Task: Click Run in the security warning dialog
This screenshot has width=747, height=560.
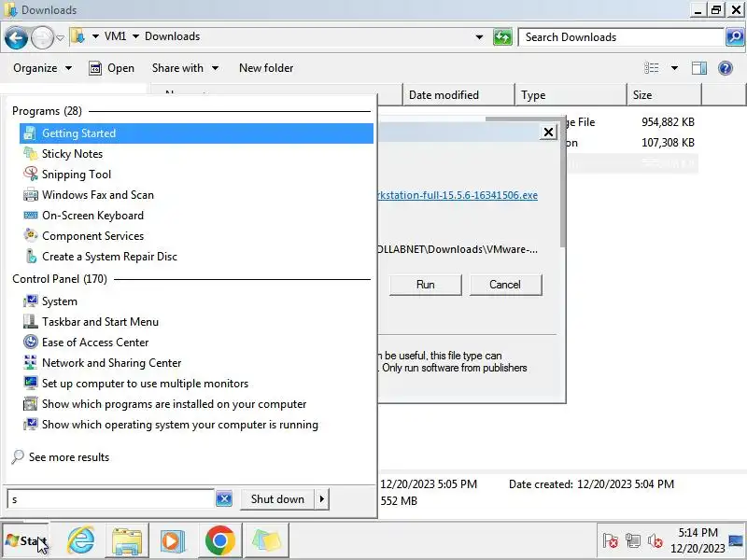Action: [x=426, y=285]
